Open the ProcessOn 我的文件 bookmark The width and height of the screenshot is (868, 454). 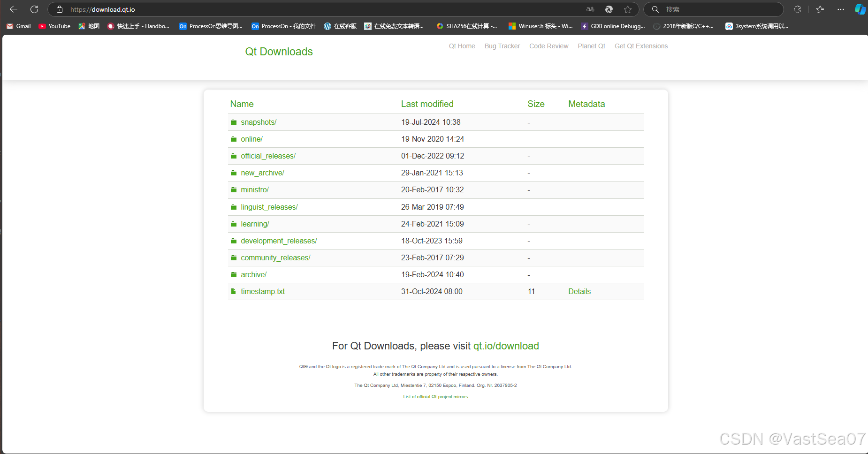tap(284, 26)
